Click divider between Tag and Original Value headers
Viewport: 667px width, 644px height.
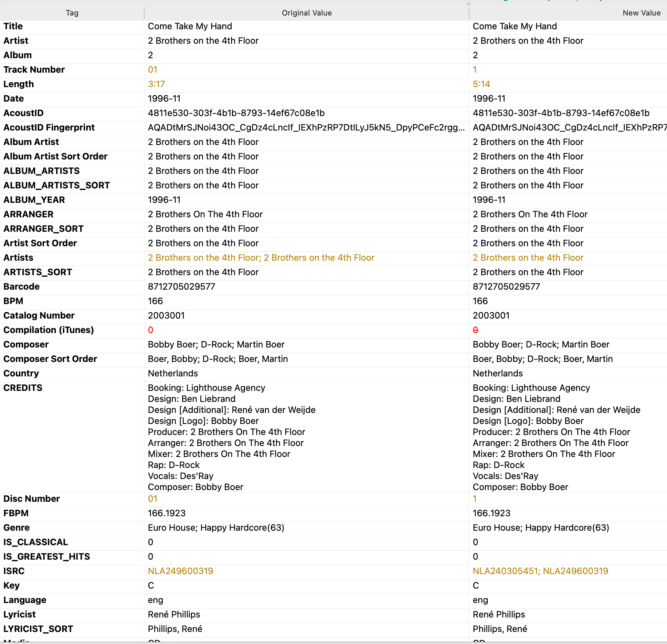click(144, 13)
